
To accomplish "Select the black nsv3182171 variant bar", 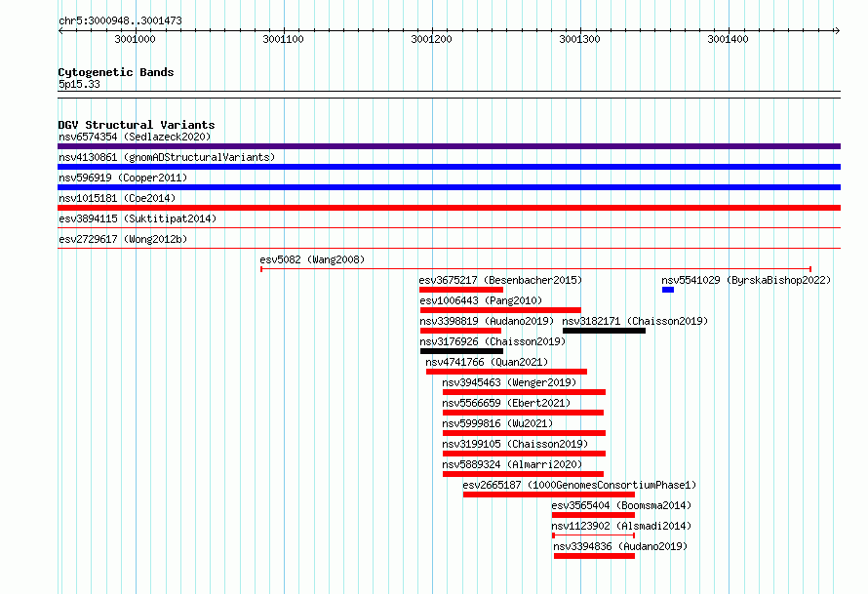I will pyautogui.click(x=604, y=331).
